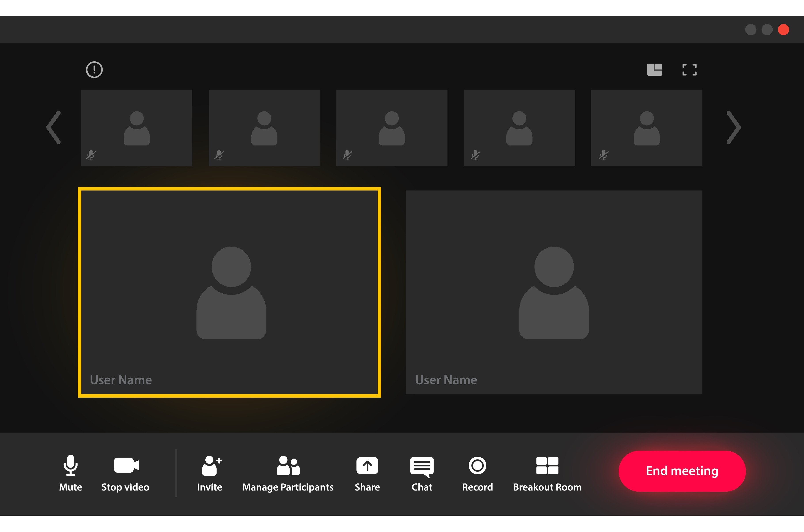
Task: Click the meeting info exclamation icon
Action: (94, 70)
